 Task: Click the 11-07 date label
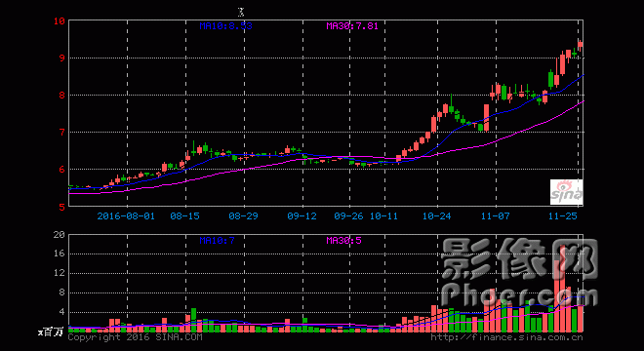tap(496, 215)
